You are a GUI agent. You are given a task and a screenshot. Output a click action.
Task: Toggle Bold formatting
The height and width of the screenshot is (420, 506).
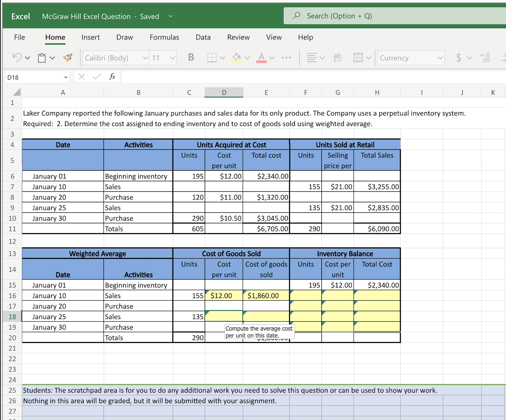[191, 57]
